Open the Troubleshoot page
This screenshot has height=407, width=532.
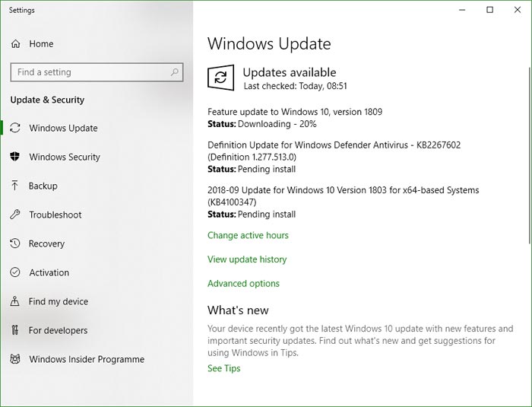[x=55, y=215]
